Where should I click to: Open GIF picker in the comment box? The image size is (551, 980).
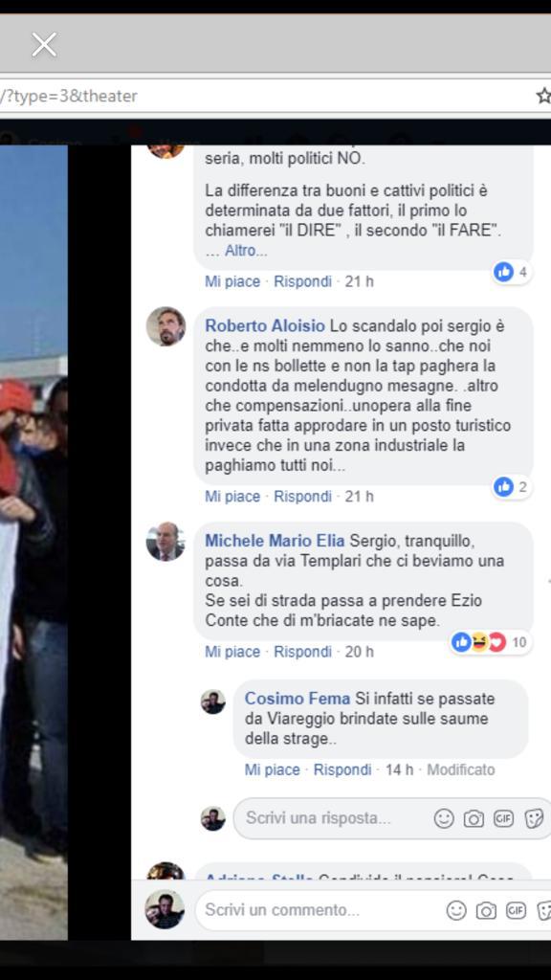tap(516, 911)
